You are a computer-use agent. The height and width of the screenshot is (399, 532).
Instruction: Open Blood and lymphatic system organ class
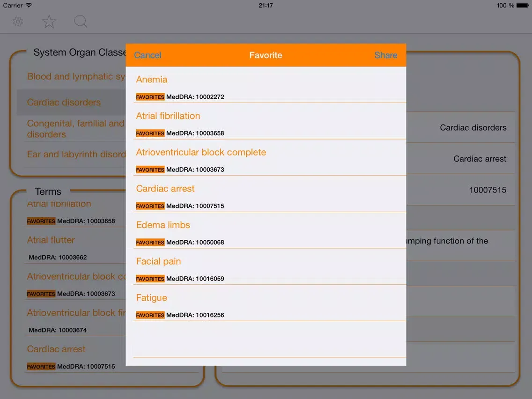pos(76,76)
